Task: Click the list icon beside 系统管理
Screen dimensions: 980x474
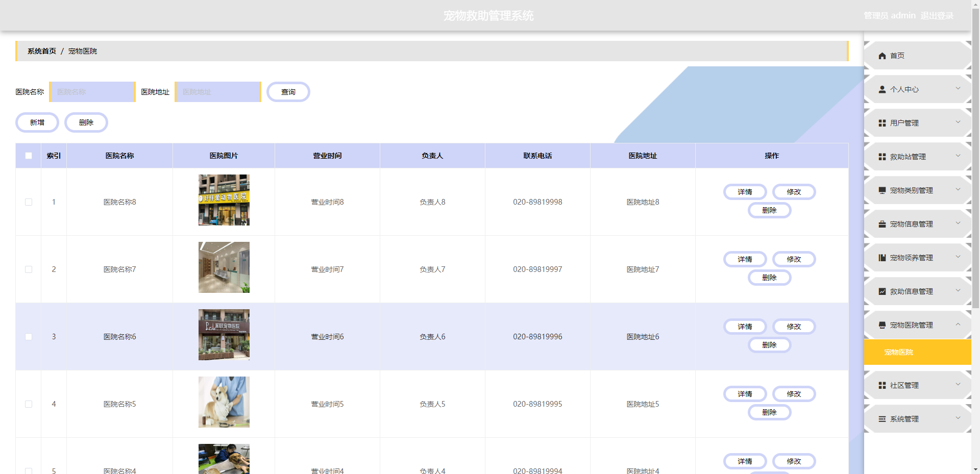Action: (x=882, y=419)
